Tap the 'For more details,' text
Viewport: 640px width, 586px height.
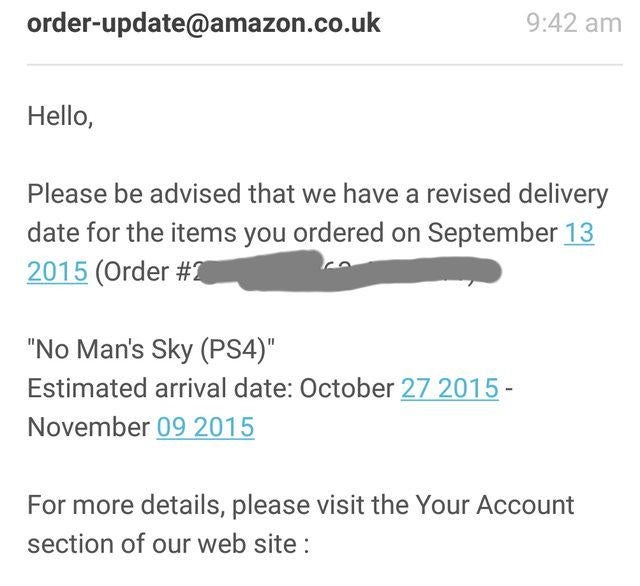(x=126, y=505)
